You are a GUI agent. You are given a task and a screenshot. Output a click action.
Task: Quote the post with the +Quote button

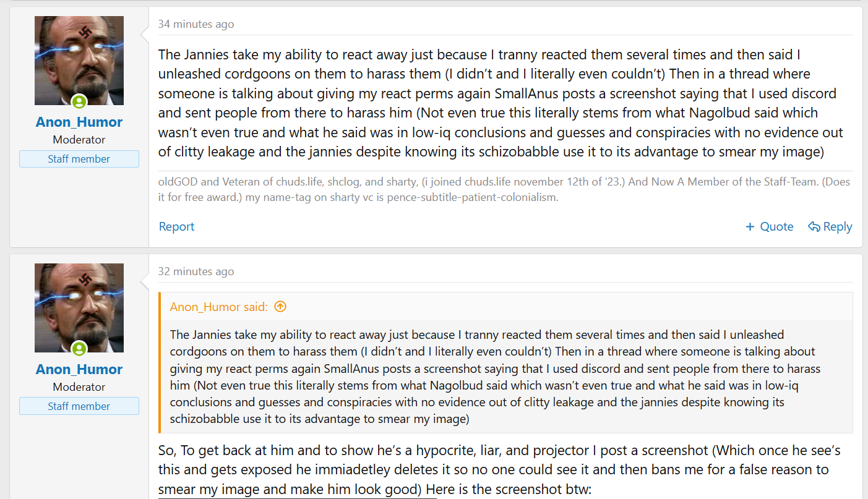pos(769,227)
